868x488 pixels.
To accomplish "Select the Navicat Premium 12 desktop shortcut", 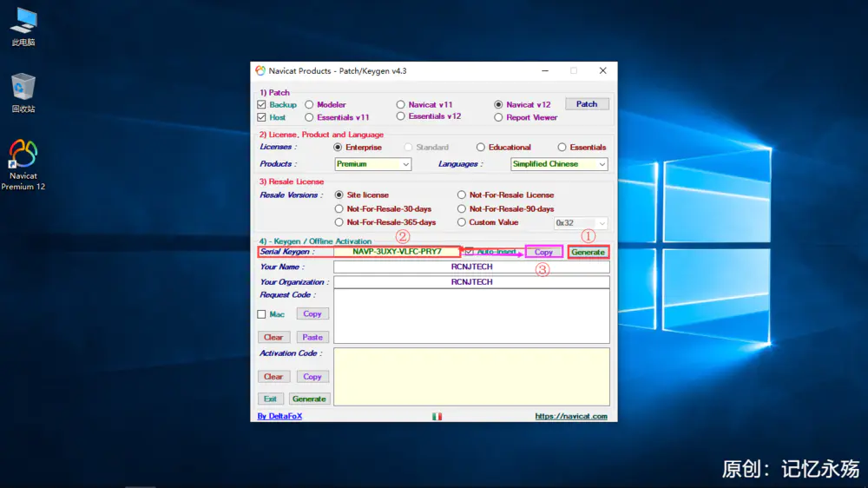I will click(x=23, y=165).
